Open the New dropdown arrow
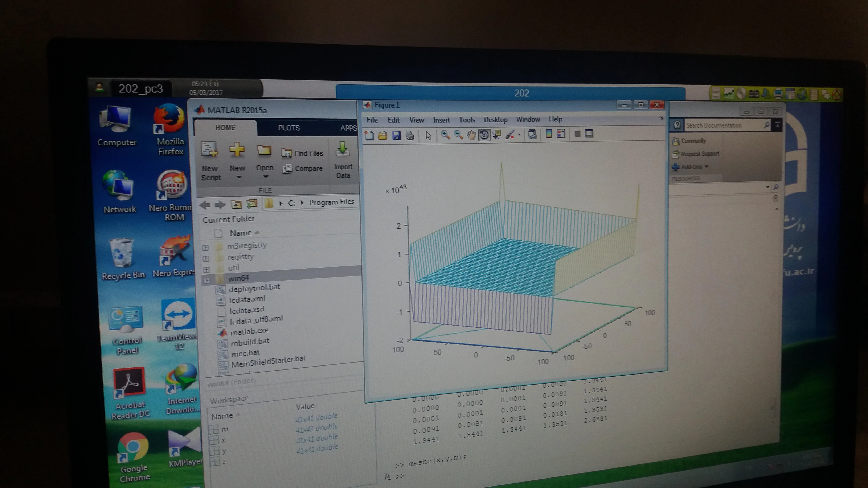Image resolution: width=868 pixels, height=488 pixels. 239,177
